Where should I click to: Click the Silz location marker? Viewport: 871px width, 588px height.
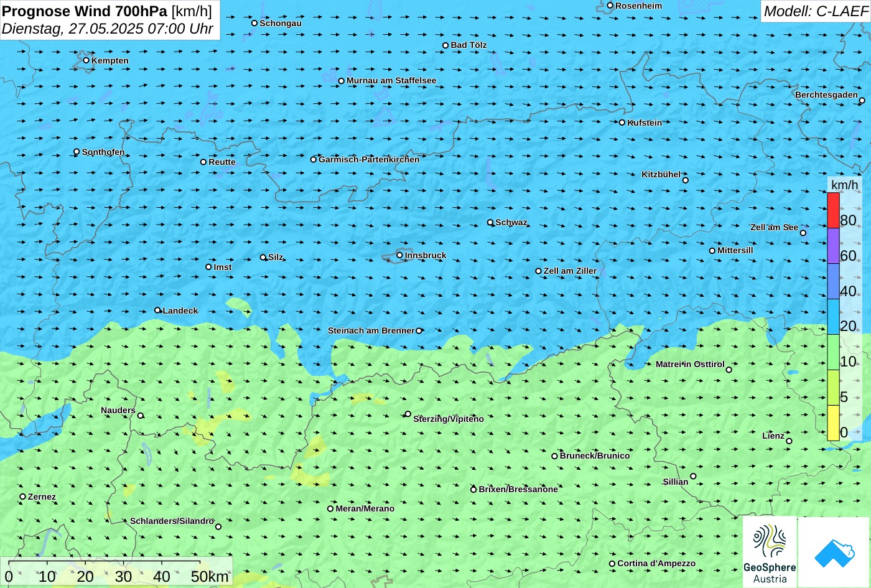click(263, 257)
